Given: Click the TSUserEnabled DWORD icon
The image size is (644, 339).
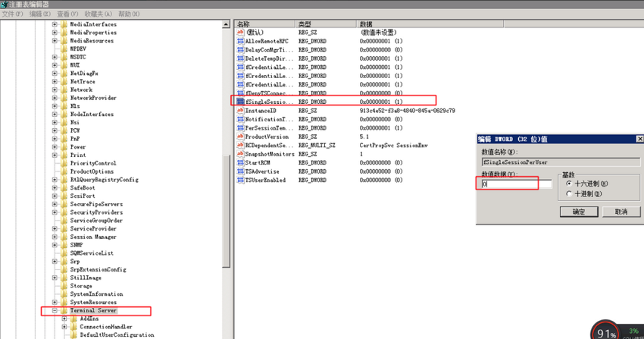Looking at the screenshot, I should [240, 180].
